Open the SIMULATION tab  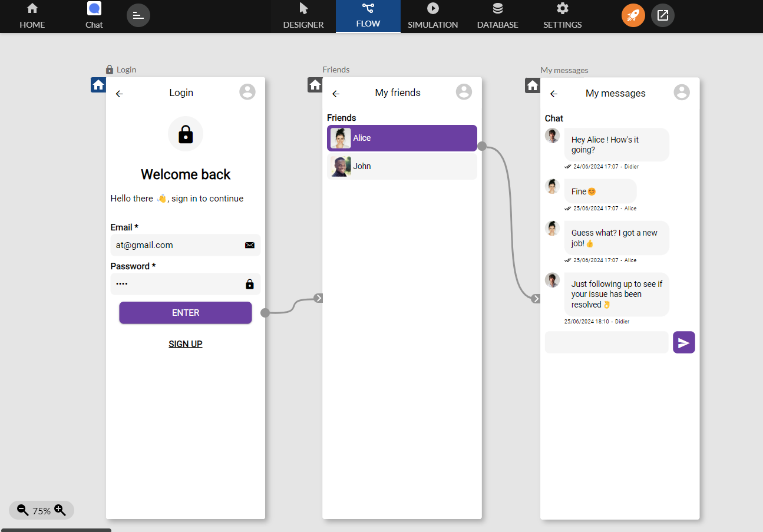433,16
